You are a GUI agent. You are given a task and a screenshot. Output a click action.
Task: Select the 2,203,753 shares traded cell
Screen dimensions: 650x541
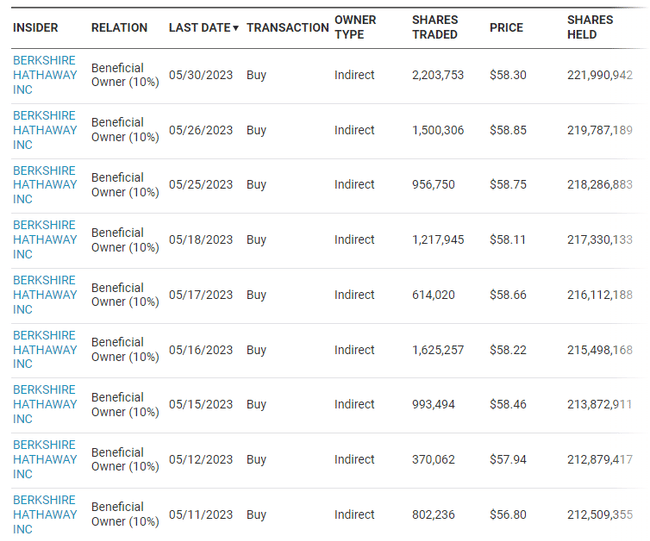[x=438, y=75]
